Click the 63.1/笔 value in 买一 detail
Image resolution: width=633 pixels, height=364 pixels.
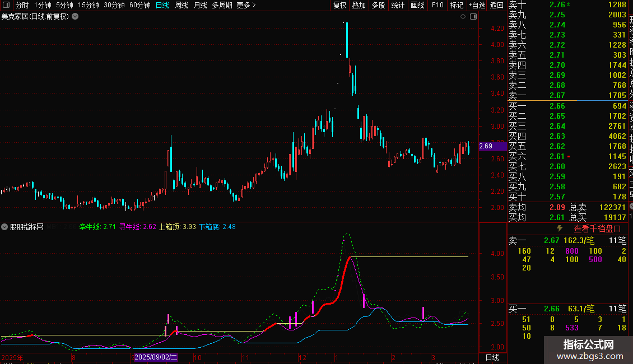pos(581,309)
